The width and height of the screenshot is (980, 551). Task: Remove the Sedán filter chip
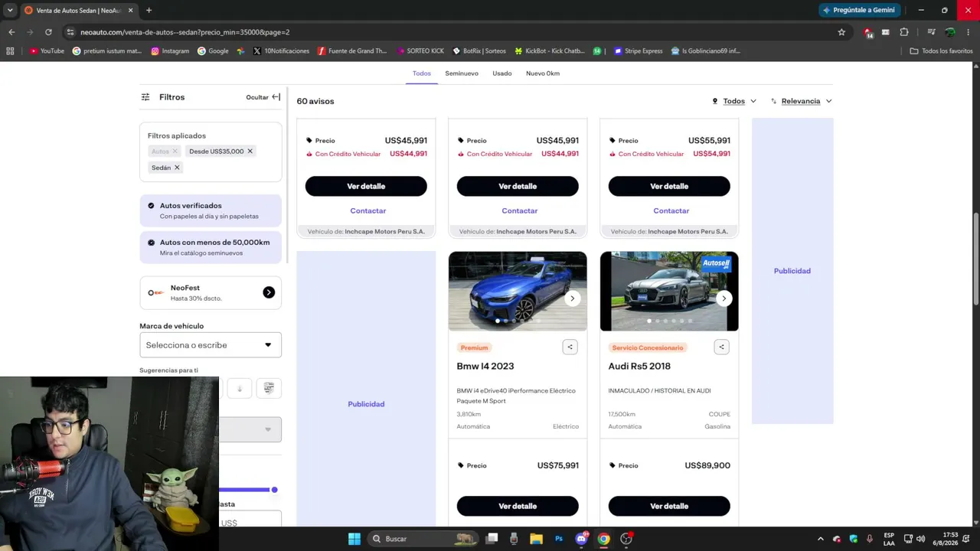(x=177, y=168)
